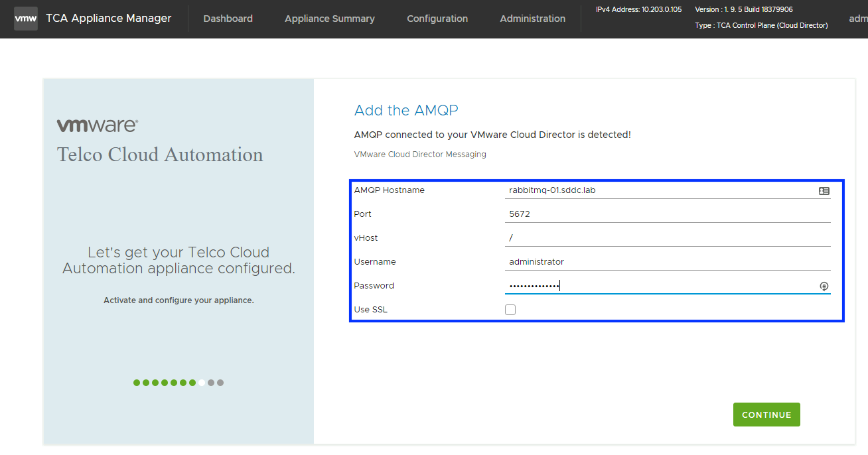This screenshot has width=868, height=455.
Task: Open the Appliance Summary tab
Action: (x=329, y=19)
